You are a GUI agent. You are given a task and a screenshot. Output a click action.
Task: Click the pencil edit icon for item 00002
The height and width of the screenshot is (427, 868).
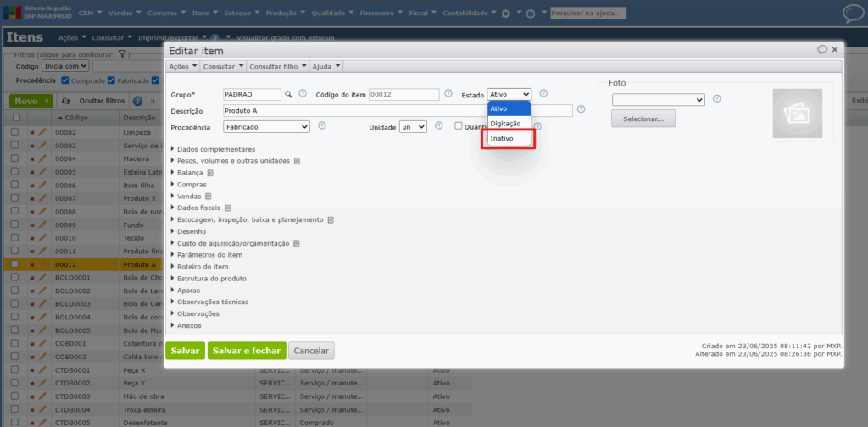pyautogui.click(x=42, y=132)
